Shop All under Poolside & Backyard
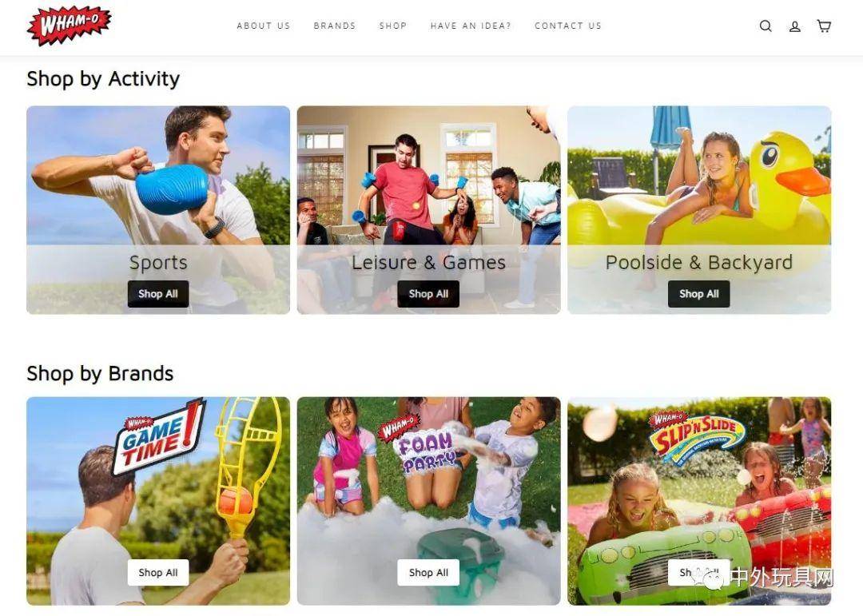Image resolution: width=863 pixels, height=616 pixels. 699,294
